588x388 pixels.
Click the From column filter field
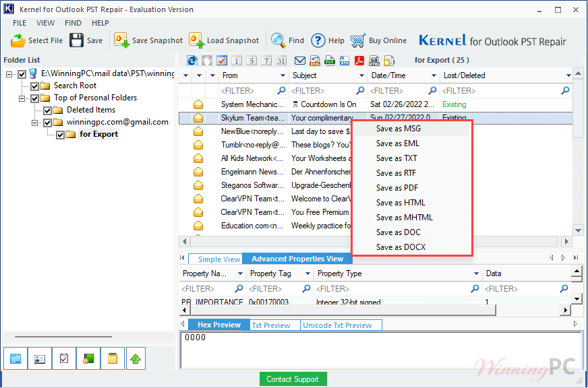254,91
